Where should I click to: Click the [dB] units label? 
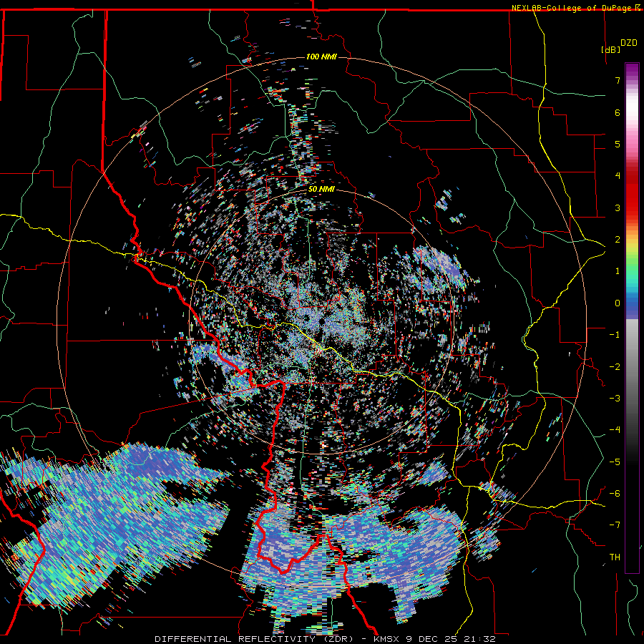611,49
